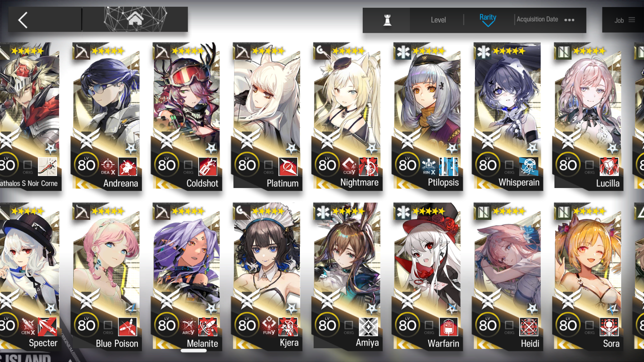Sort operators by Acquisition Date
This screenshot has height=362, width=644.
click(537, 19)
